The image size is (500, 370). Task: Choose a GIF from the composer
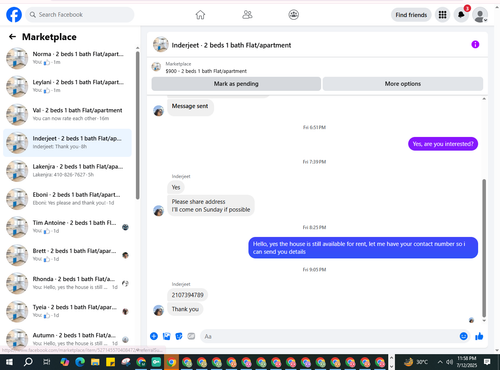(191, 336)
